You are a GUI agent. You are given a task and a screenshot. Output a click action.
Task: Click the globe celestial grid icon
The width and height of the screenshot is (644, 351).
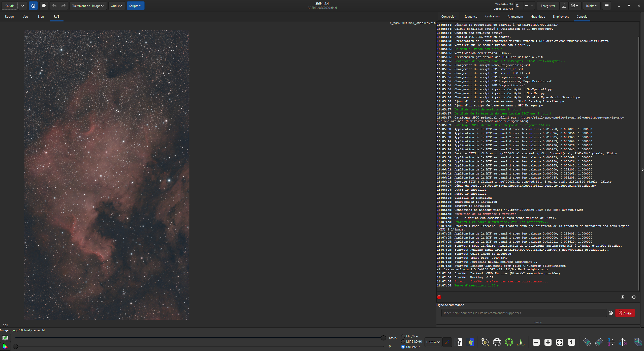[497, 342]
